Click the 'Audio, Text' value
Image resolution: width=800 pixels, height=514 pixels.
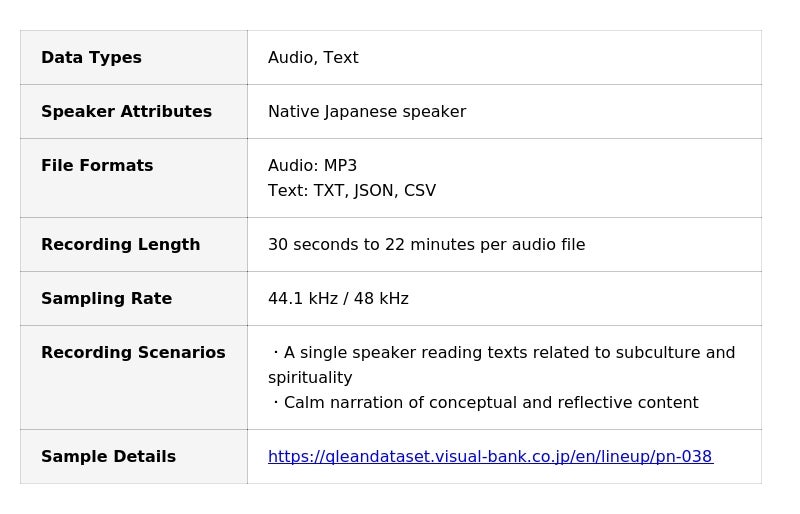tap(313, 58)
